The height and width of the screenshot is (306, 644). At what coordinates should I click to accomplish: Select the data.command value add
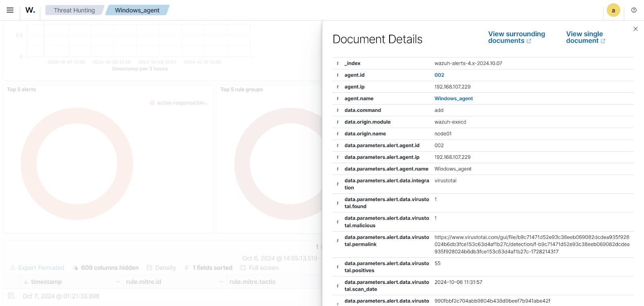(439, 110)
